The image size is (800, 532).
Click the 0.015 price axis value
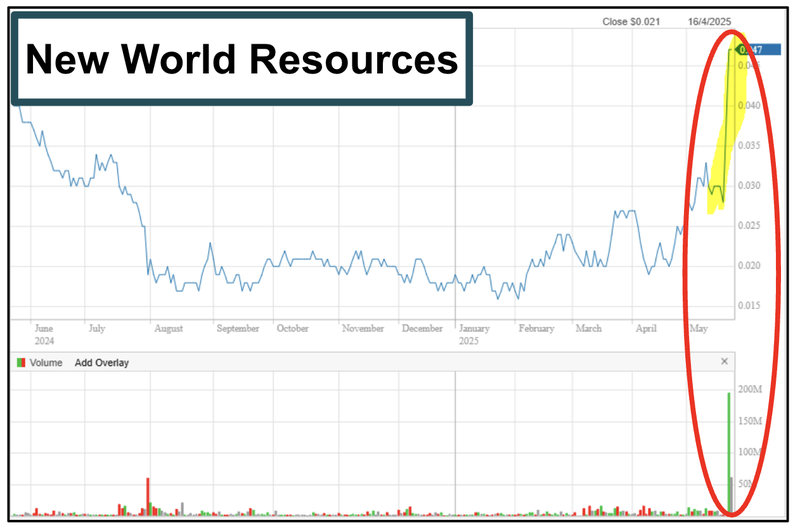(x=749, y=306)
